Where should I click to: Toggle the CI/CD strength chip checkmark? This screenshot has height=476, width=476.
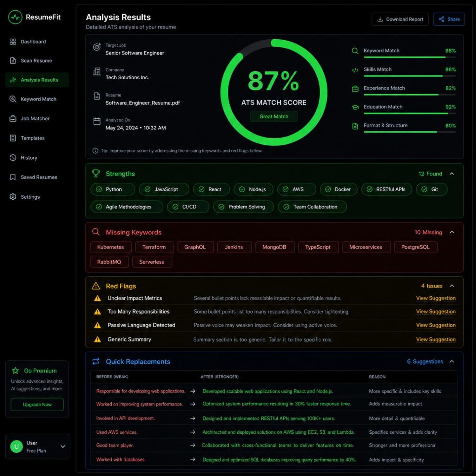(x=175, y=207)
